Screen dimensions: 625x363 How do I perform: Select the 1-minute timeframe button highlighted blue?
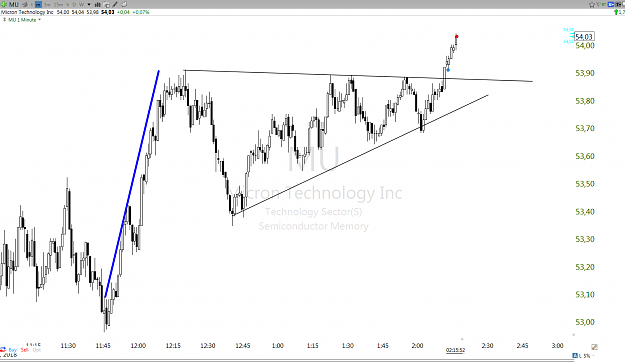point(38,4)
